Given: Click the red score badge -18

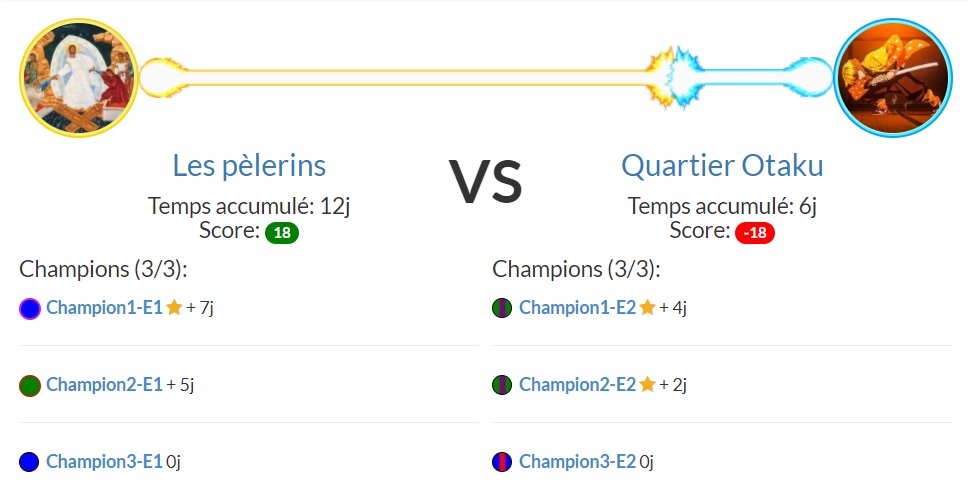Looking at the screenshot, I should pyautogui.click(x=755, y=233).
